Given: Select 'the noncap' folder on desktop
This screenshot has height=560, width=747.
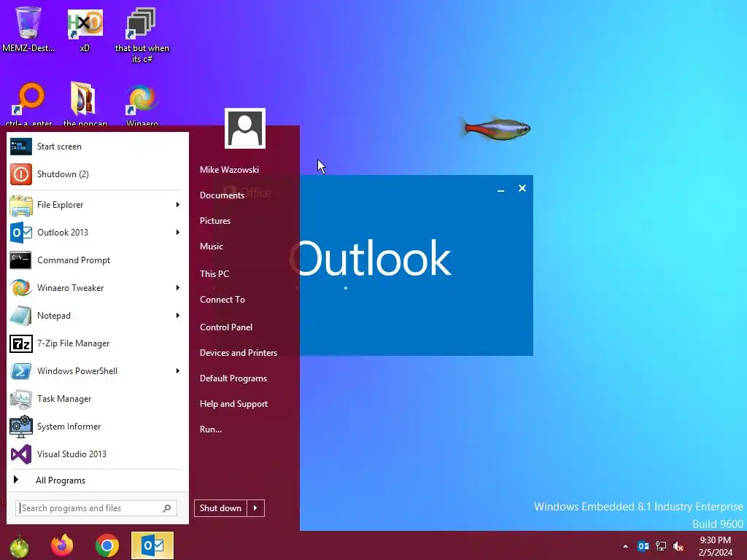Looking at the screenshot, I should click(x=85, y=104).
